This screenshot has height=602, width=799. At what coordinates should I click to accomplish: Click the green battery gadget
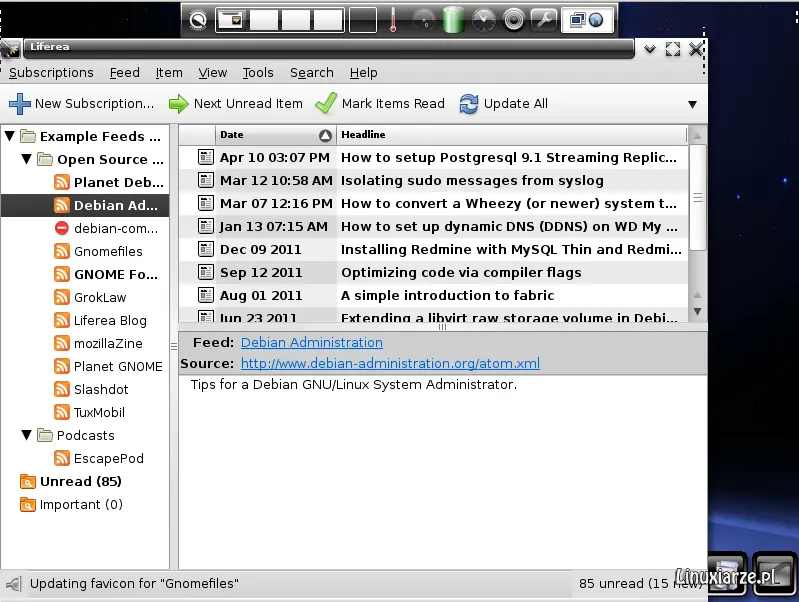pos(453,20)
